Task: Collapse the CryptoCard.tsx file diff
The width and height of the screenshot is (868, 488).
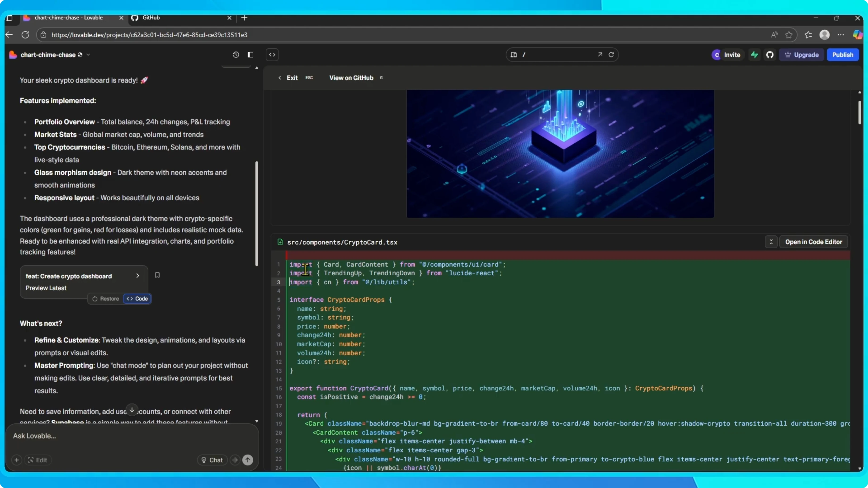Action: click(x=771, y=242)
